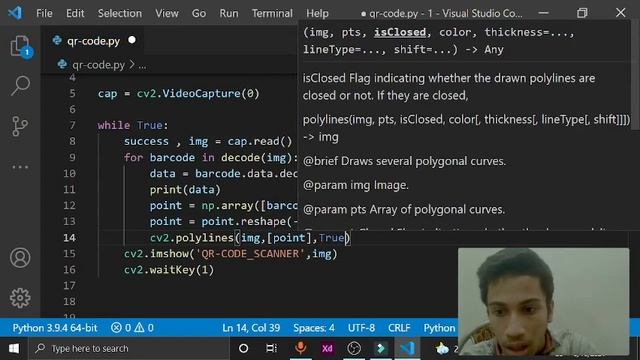Open the circular app icon beside Adobe XD
This screenshot has width=640, height=360.
(354, 348)
